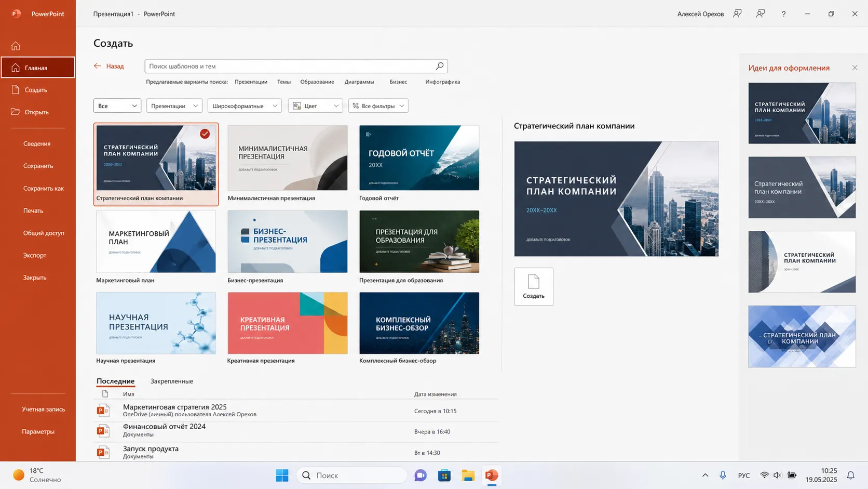Click the Образование suggested search link
This screenshot has height=489, width=868.
click(317, 82)
